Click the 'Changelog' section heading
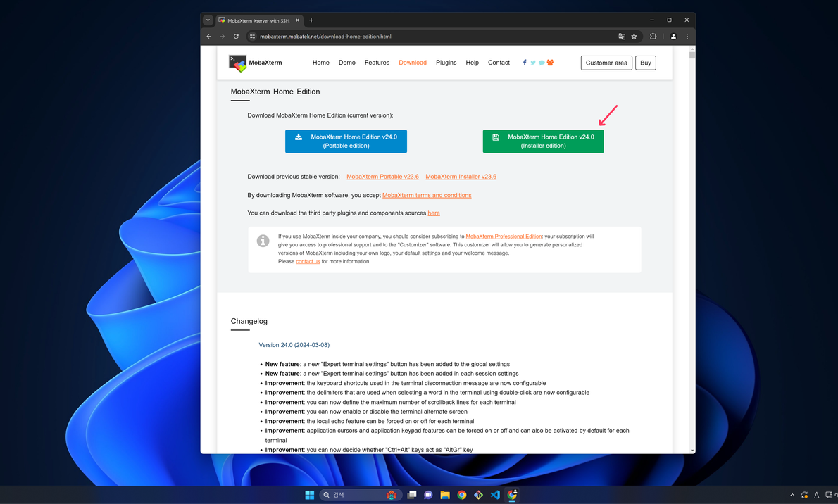 (249, 321)
